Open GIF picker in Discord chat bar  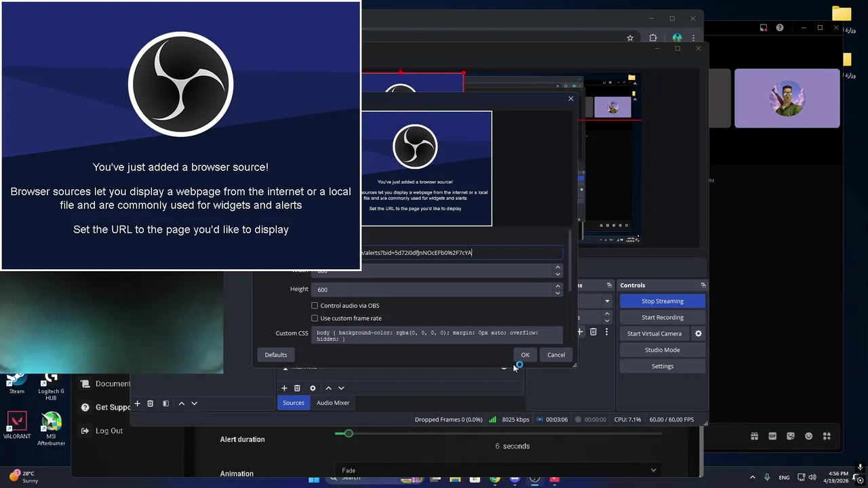pyautogui.click(x=772, y=436)
